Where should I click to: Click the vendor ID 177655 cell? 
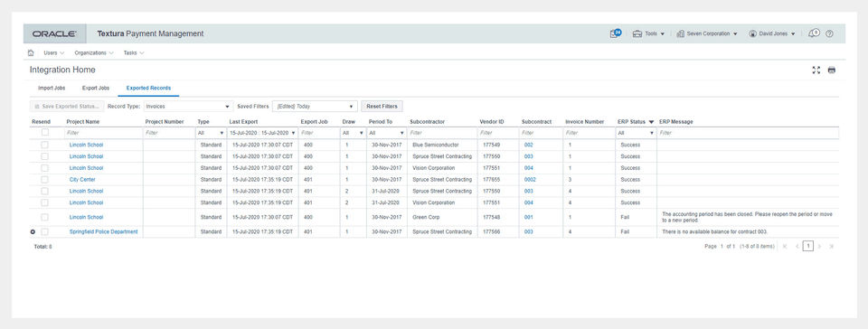coord(492,180)
